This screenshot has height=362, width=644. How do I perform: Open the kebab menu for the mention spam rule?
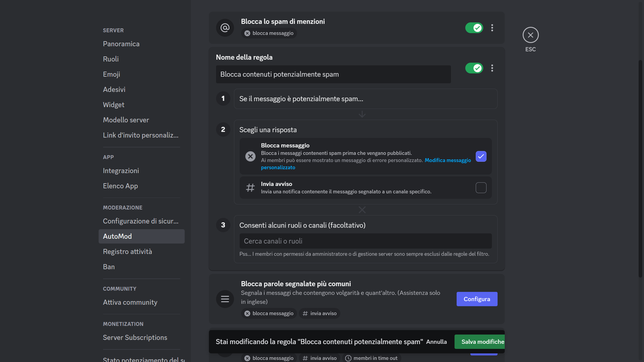pos(492,28)
